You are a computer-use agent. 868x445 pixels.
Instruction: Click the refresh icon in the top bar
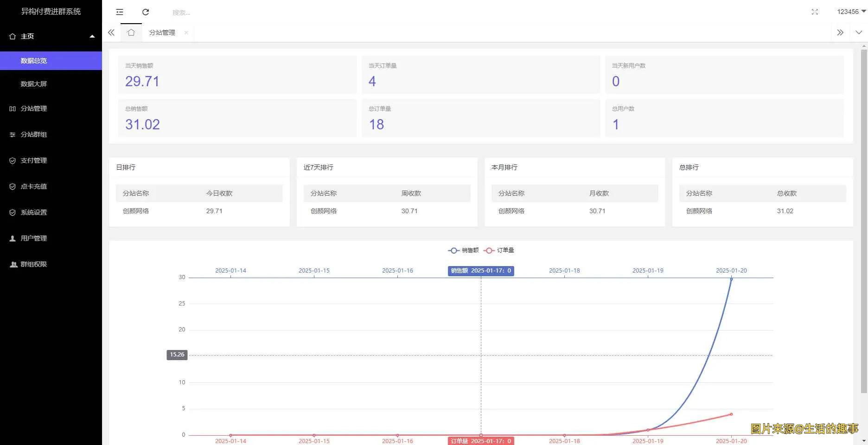146,12
